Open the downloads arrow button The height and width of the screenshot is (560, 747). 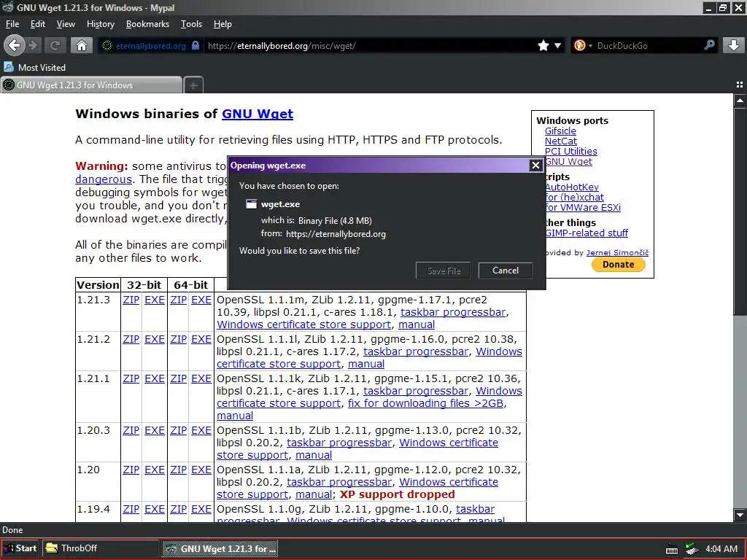pos(734,46)
